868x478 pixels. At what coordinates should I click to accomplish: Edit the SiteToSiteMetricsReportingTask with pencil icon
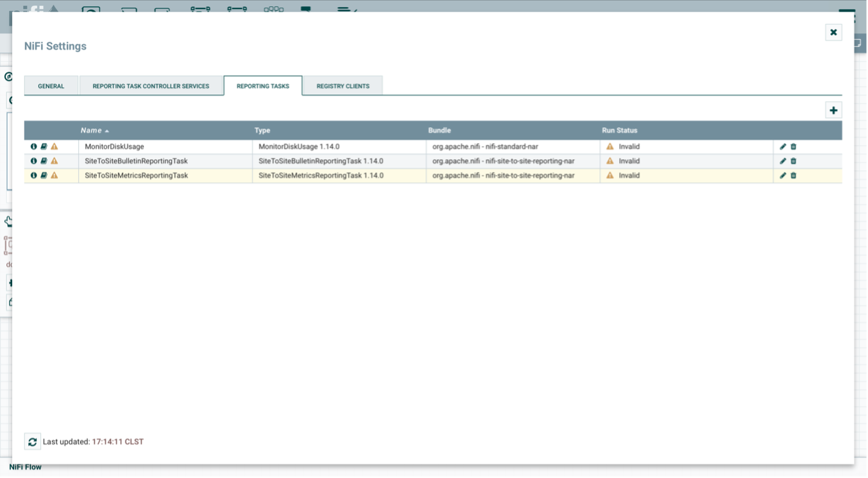783,175
